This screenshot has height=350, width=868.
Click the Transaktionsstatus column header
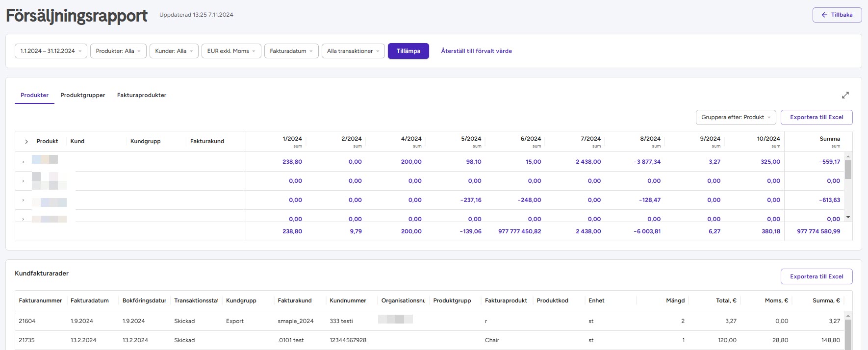pyautogui.click(x=196, y=300)
